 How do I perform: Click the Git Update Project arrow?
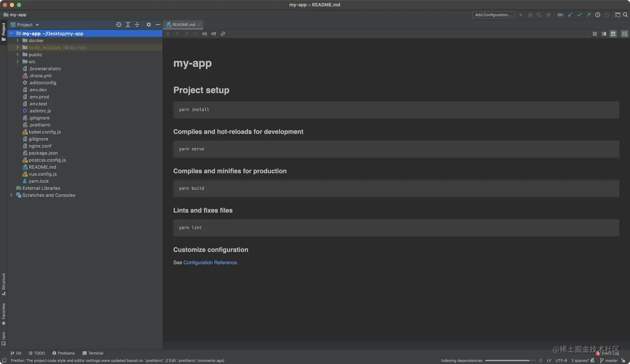point(570,15)
